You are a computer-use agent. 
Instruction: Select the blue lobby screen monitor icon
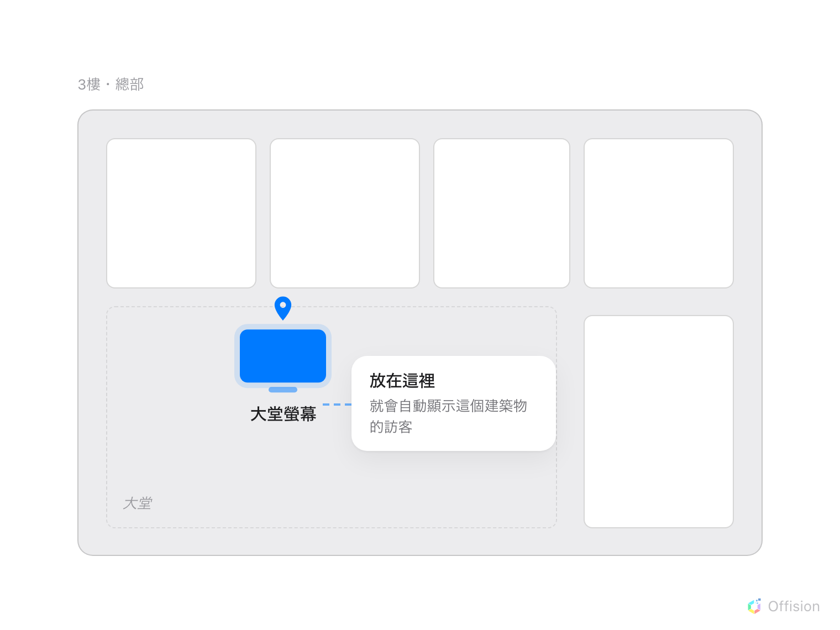click(283, 358)
